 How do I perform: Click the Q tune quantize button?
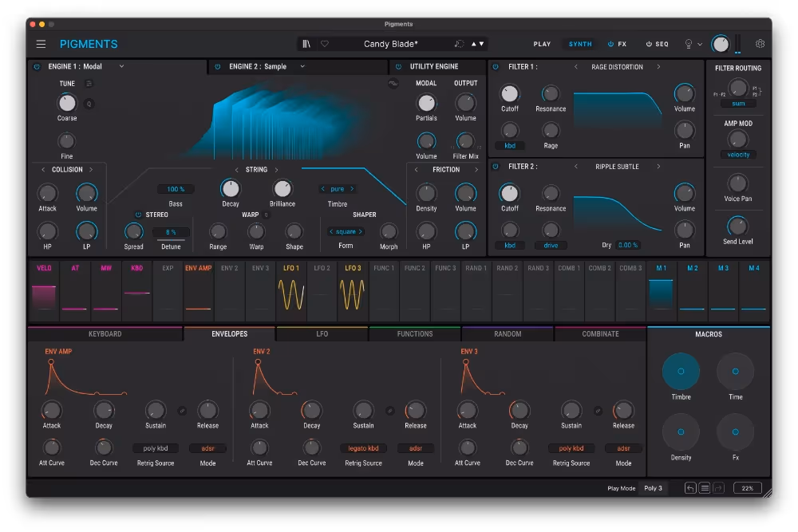[89, 104]
